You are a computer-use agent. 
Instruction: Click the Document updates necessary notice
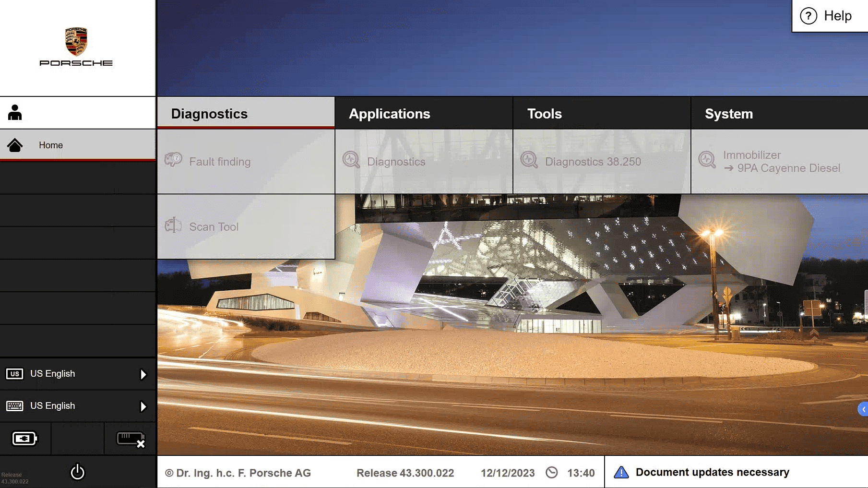(x=712, y=472)
